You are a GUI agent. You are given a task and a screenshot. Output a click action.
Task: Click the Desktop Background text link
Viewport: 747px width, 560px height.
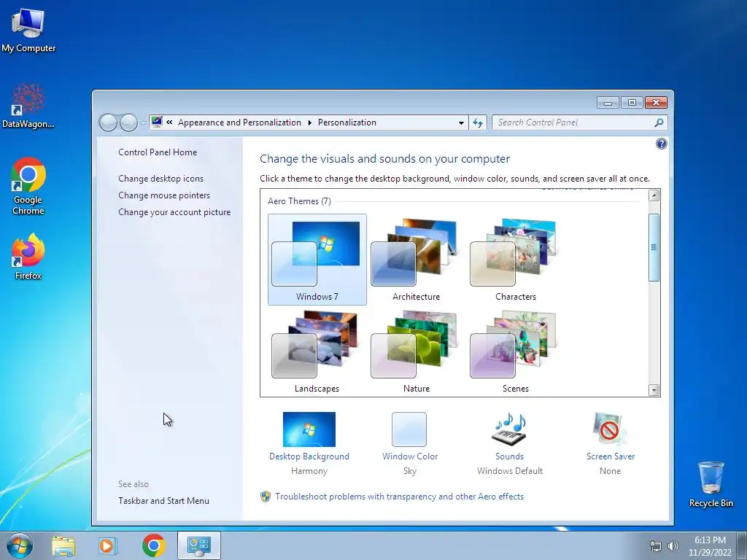(309, 456)
